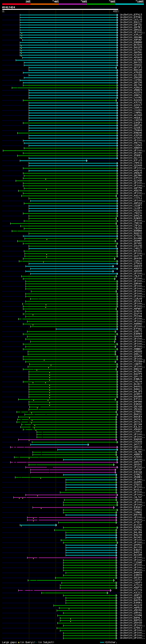This screenshot has height=644, width=146.
Task: Click the purple ~60% identity legend segment
Action: pyautogui.click(x=73, y=4)
